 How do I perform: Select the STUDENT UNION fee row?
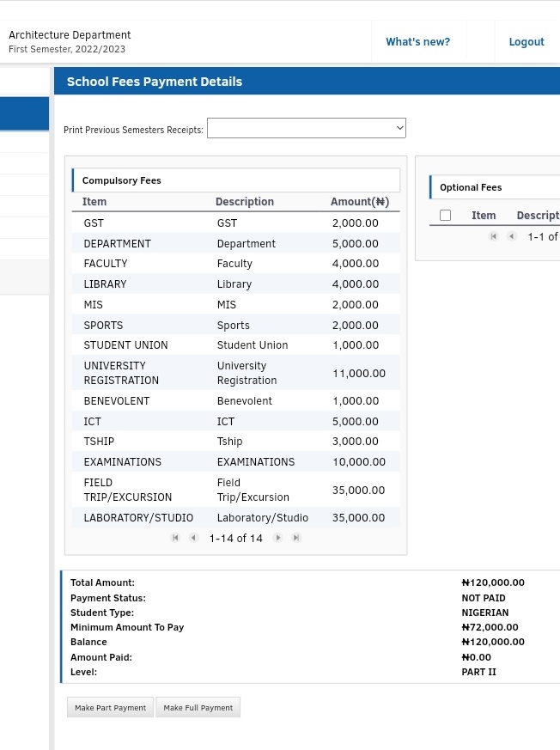pyautogui.click(x=235, y=345)
